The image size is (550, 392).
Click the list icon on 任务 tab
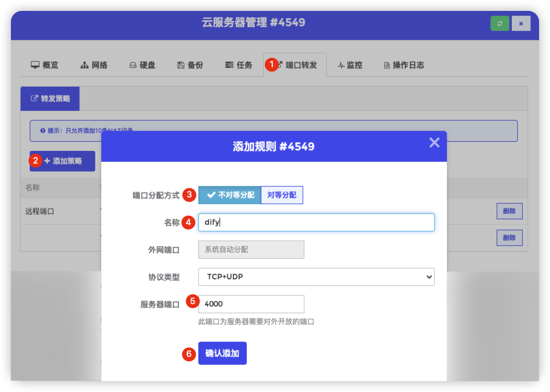(x=229, y=65)
